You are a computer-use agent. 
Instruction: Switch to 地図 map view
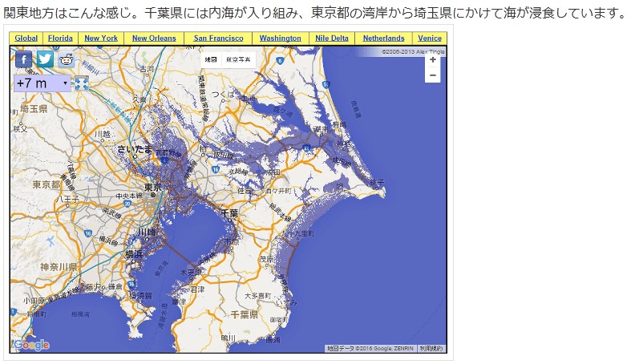coord(211,59)
